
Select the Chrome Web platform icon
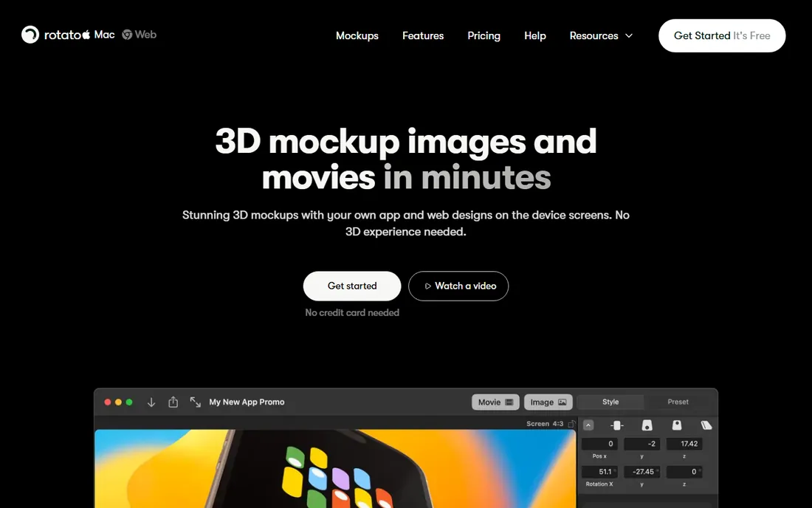127,35
